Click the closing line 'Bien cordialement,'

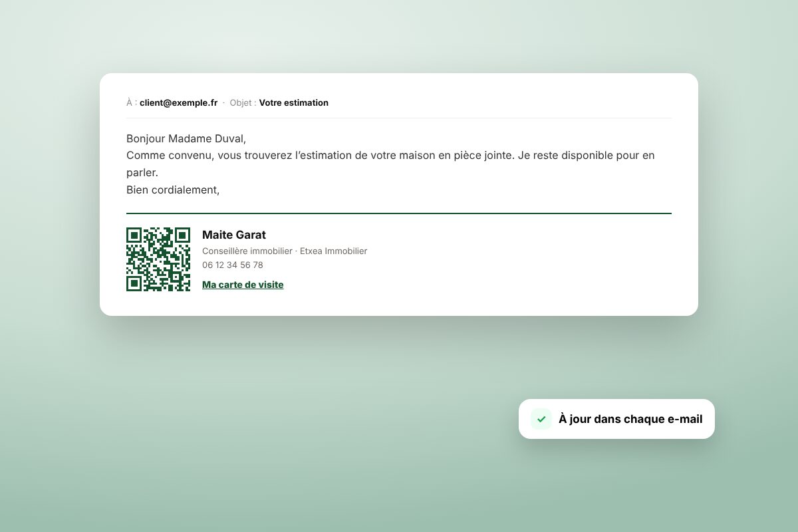coord(173,190)
